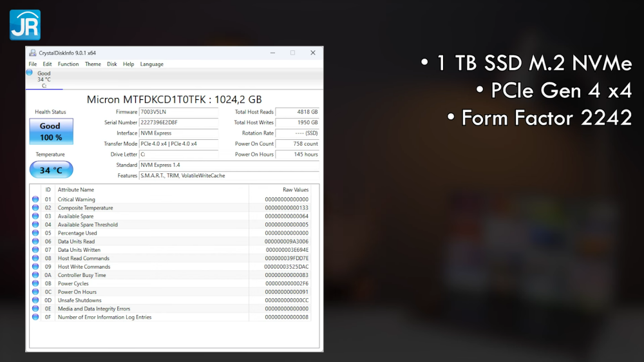Select the Data Units Written attribute row
Screen dimensions: 644x362
171,250
